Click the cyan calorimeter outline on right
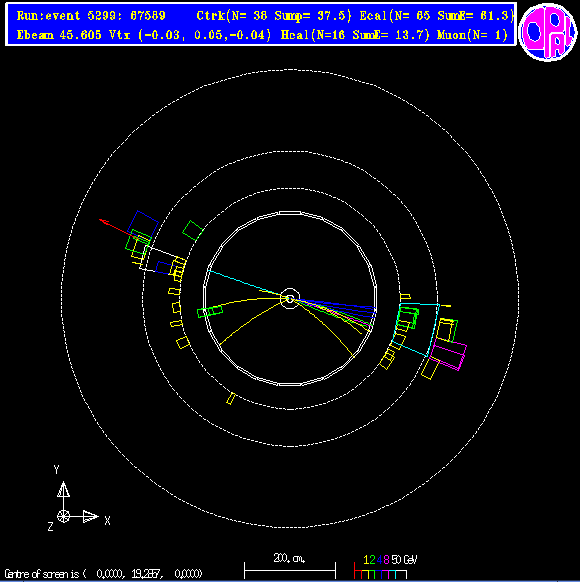The image size is (580, 582). coord(416,330)
